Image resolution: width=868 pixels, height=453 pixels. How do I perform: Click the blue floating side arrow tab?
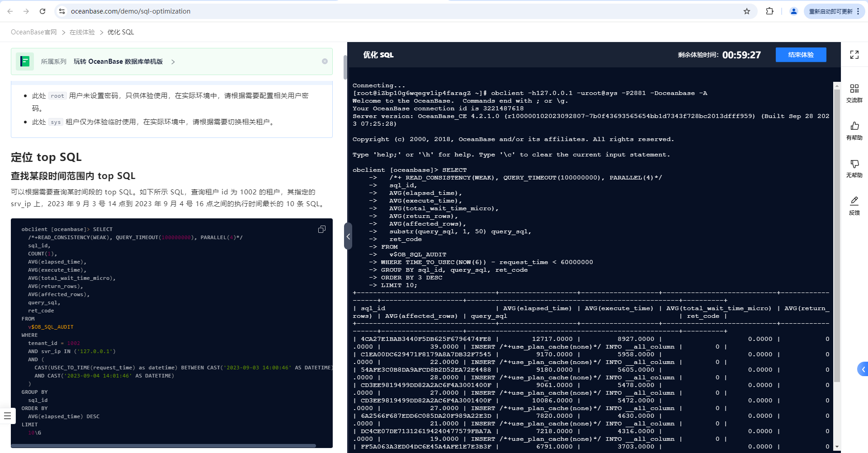click(863, 369)
